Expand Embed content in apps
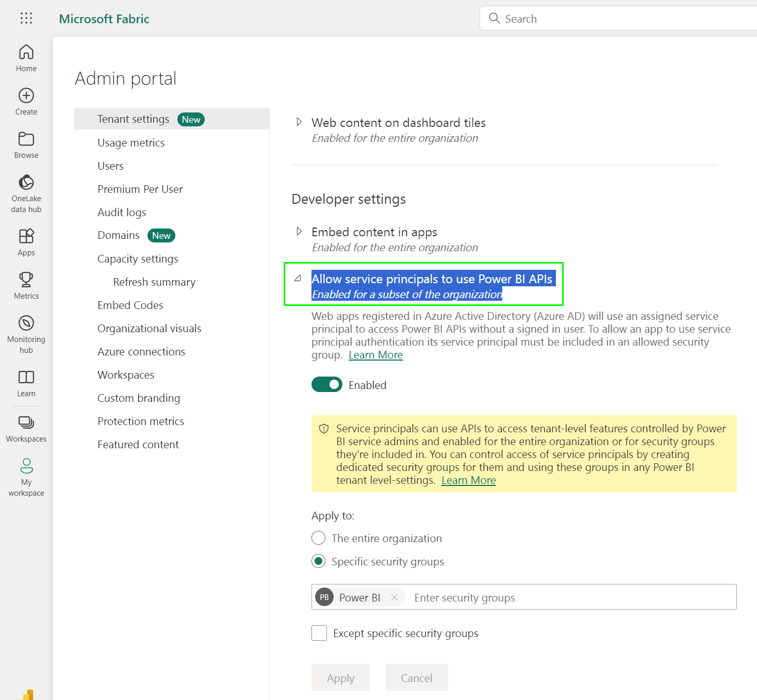 pyautogui.click(x=299, y=231)
